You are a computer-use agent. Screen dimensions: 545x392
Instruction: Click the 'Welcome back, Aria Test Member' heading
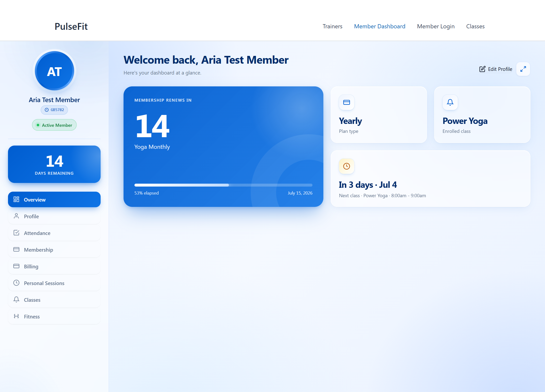click(x=206, y=60)
